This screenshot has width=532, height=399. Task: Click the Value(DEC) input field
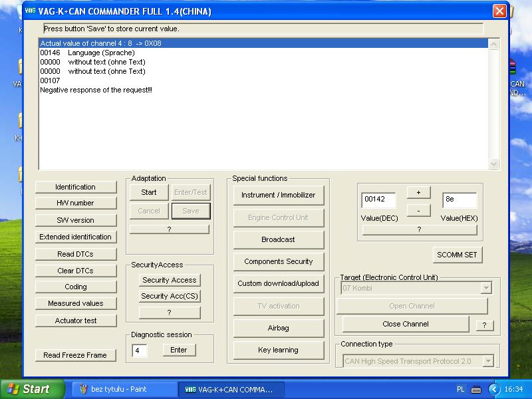coord(378,200)
